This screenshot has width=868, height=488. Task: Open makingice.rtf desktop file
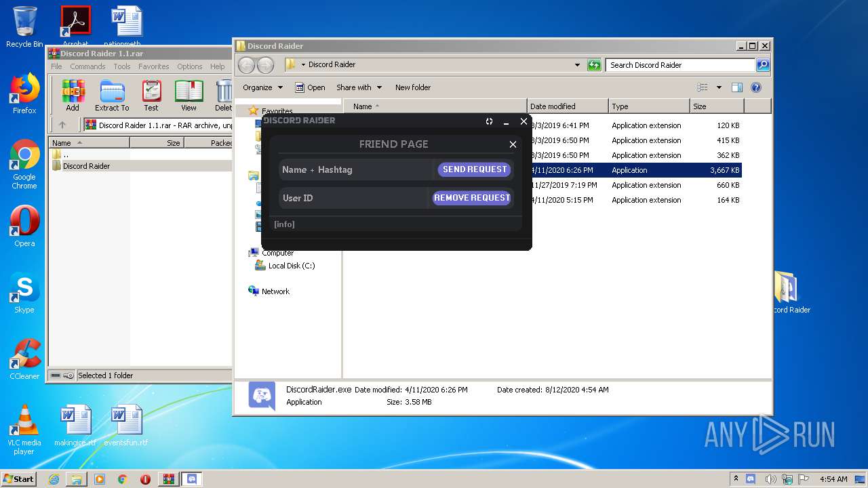(x=75, y=426)
